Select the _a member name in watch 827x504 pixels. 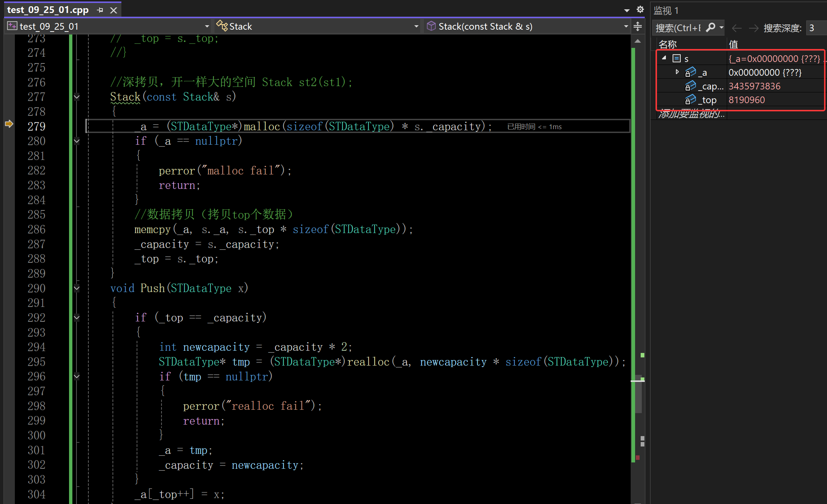point(702,73)
